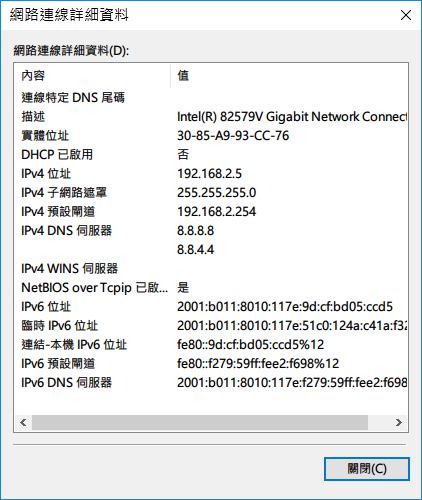Click the right scroll arrow
The image size is (422, 500).
(x=399, y=423)
